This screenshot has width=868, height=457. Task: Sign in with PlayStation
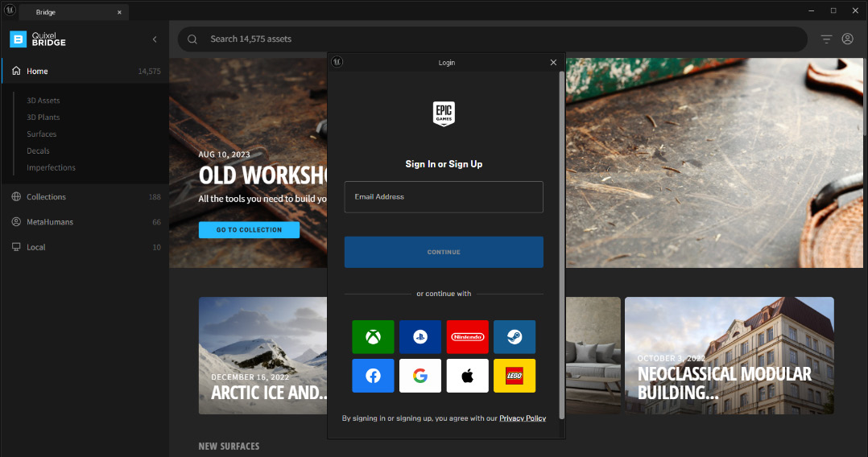[420, 336]
